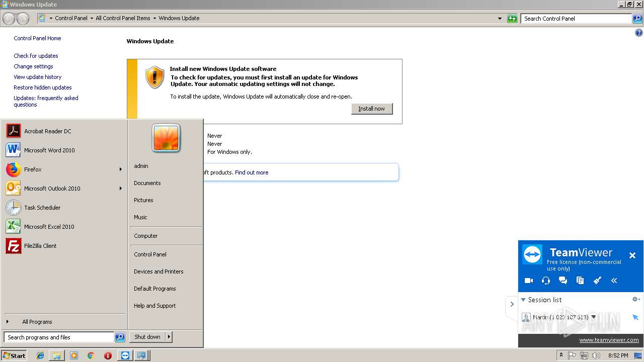The image size is (644, 362).
Task: Click the TeamViewer headset audio icon
Action: [x=546, y=281]
